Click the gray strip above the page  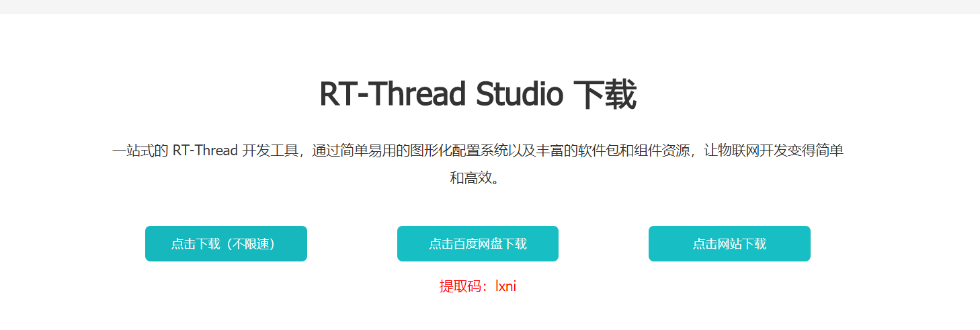click(490, 7)
